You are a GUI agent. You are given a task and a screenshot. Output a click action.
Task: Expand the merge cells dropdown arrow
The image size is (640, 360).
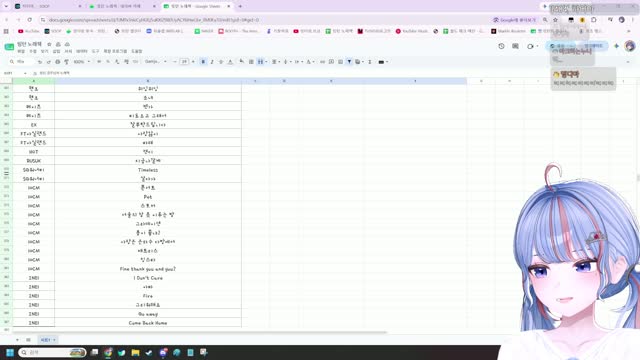(266, 62)
